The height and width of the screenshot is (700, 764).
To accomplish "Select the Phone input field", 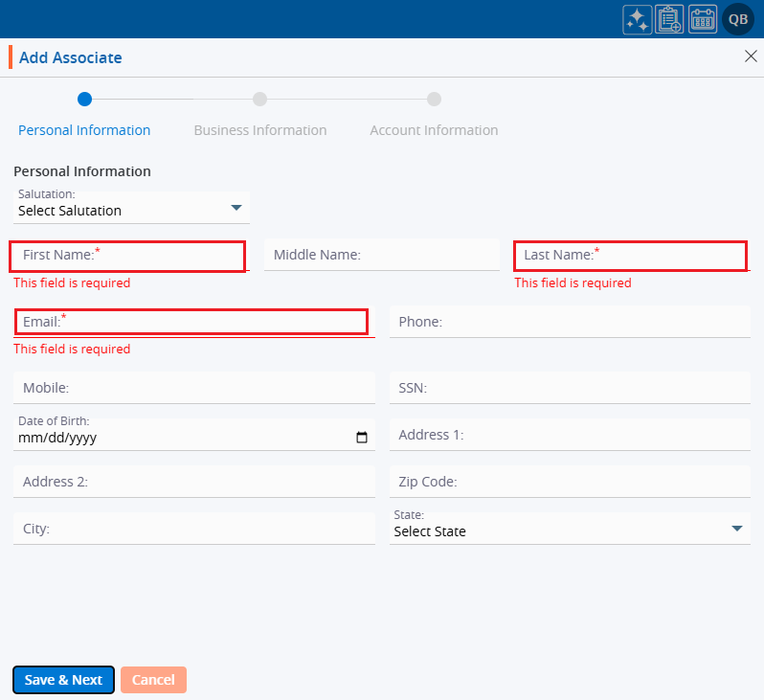I will coord(570,322).
